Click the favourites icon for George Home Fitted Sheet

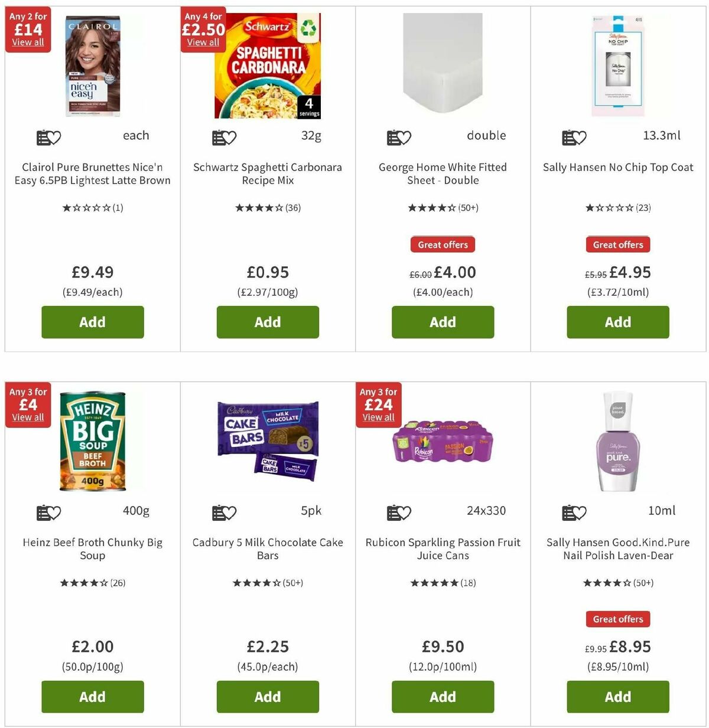pyautogui.click(x=399, y=137)
